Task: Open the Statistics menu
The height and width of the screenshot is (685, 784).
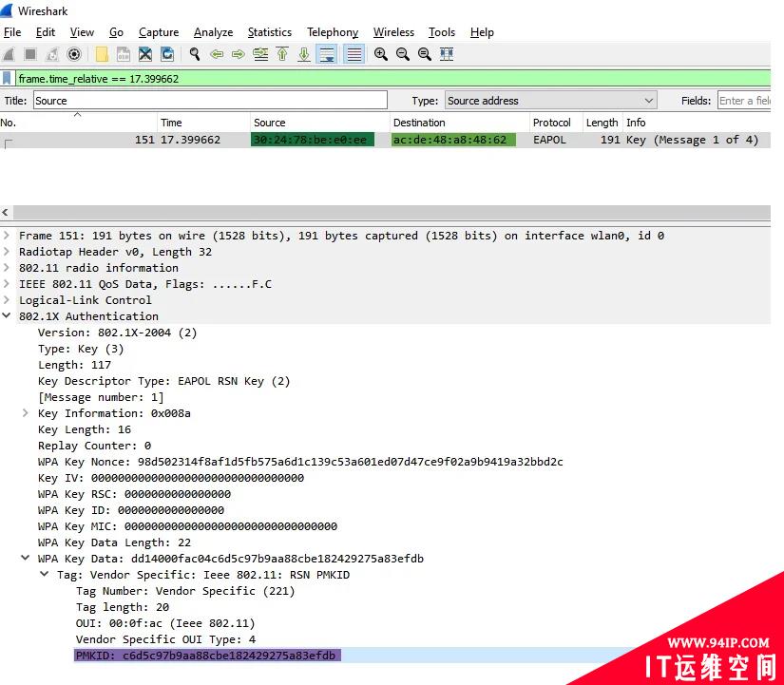Action: click(x=270, y=32)
